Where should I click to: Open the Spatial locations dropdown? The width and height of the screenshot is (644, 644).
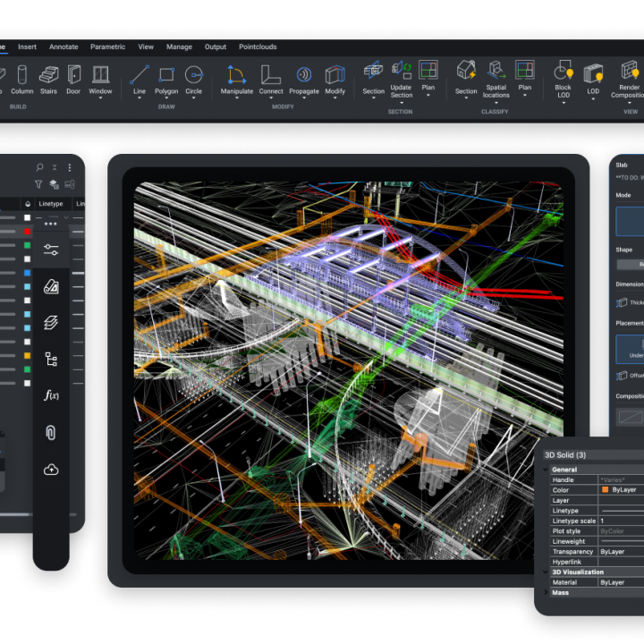(x=496, y=103)
